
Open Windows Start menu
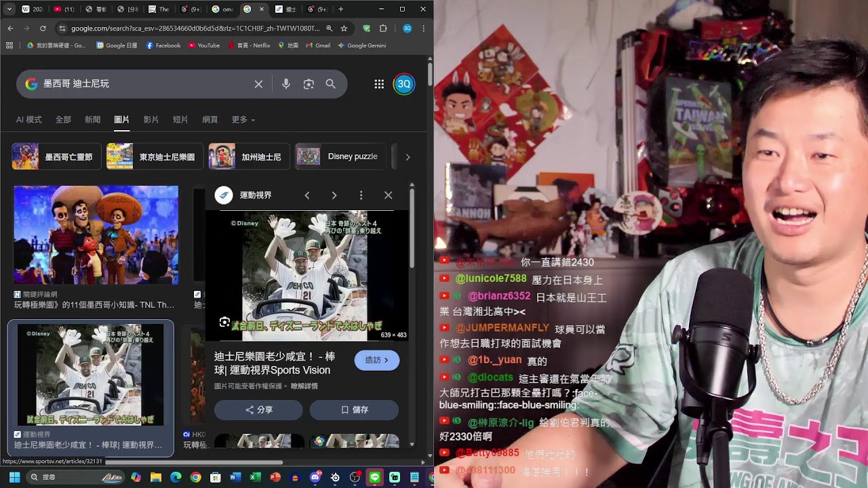14,477
